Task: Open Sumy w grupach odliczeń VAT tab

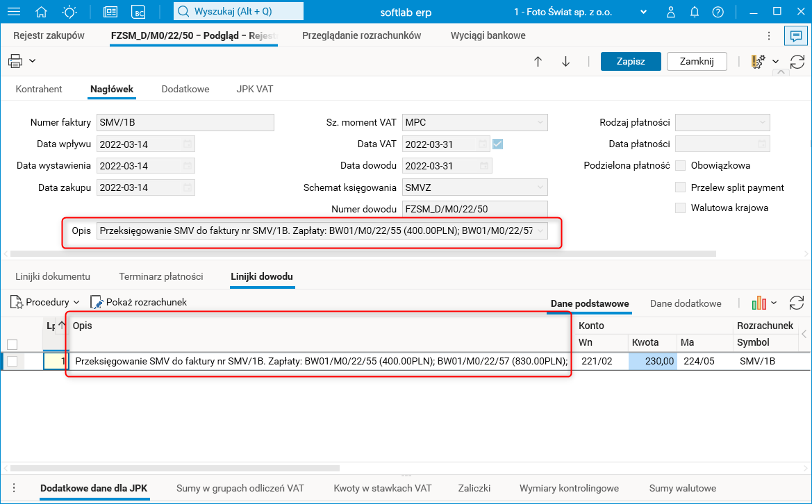Action: (x=240, y=488)
